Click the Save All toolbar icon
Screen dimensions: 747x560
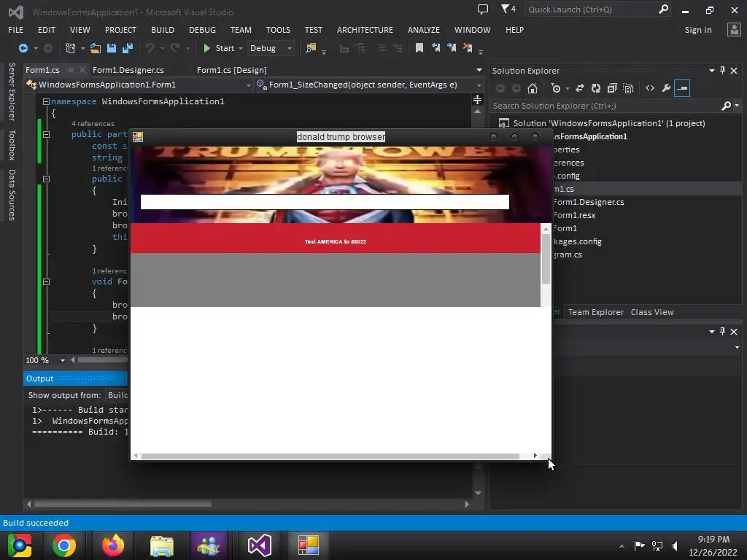click(128, 48)
